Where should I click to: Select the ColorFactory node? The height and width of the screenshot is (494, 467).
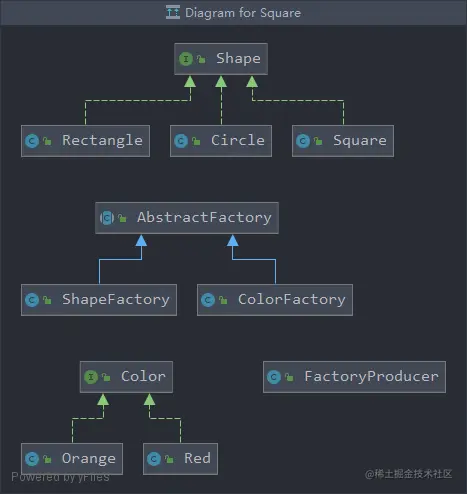click(x=275, y=300)
